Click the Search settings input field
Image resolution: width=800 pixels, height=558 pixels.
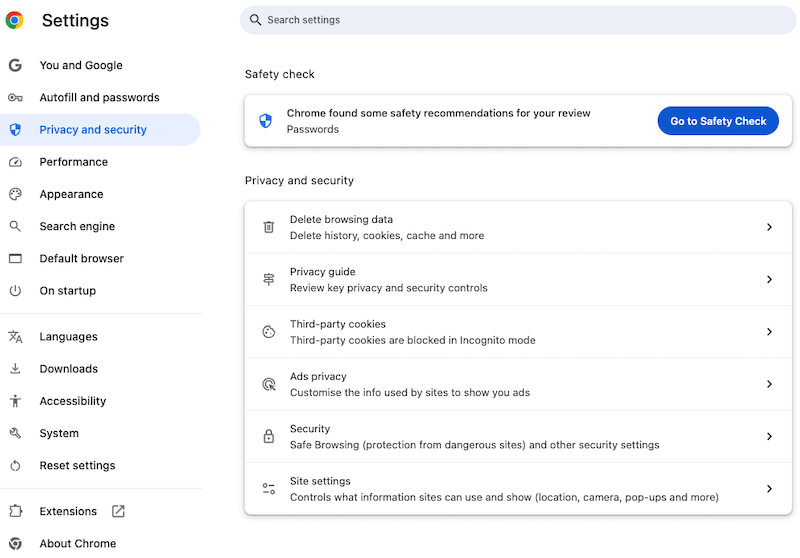(x=518, y=20)
